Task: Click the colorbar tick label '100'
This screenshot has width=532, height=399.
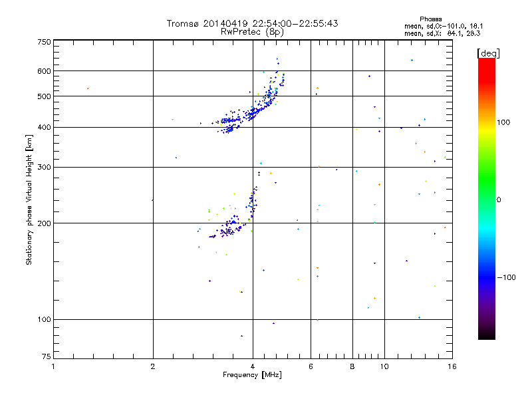Action: 503,122
